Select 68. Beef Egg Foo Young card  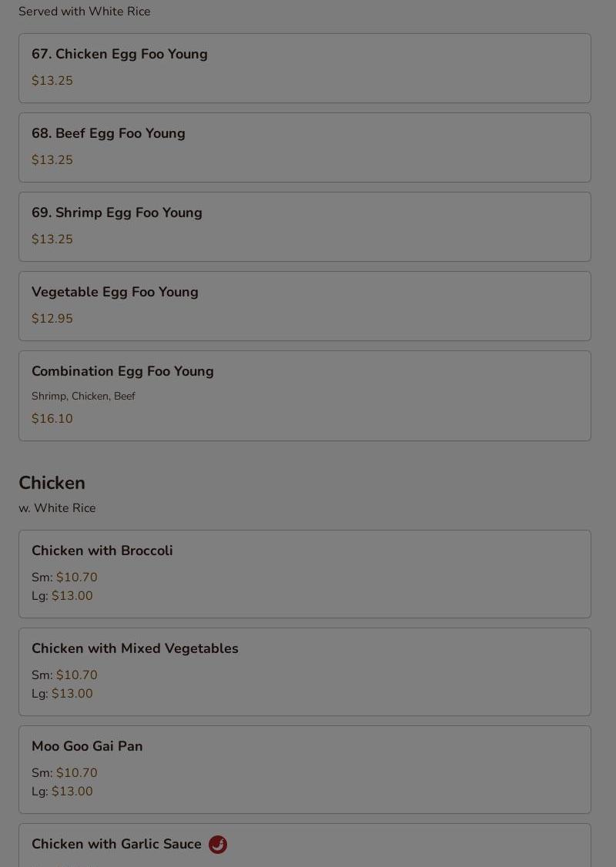coord(305,148)
